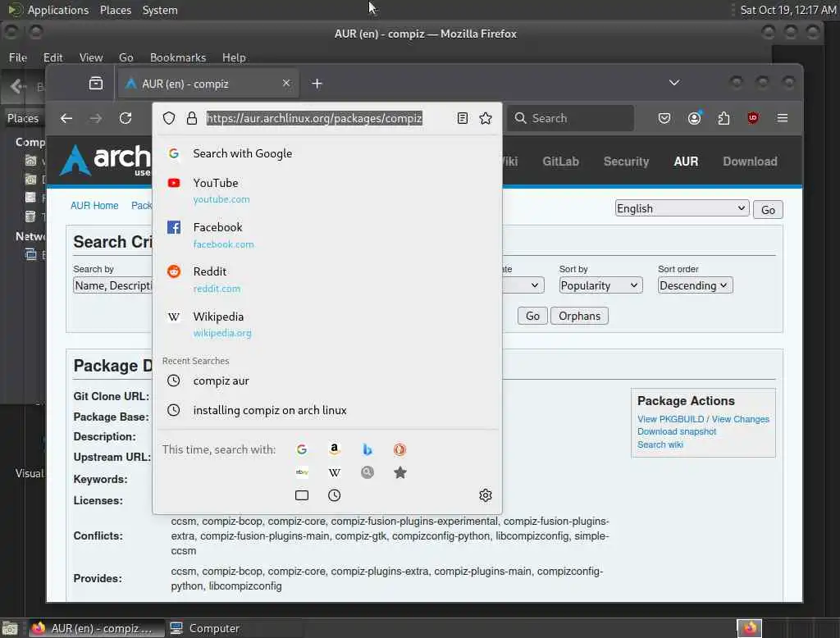Go to GitLab in Arch navigation
This screenshot has width=840, height=638.
point(560,162)
